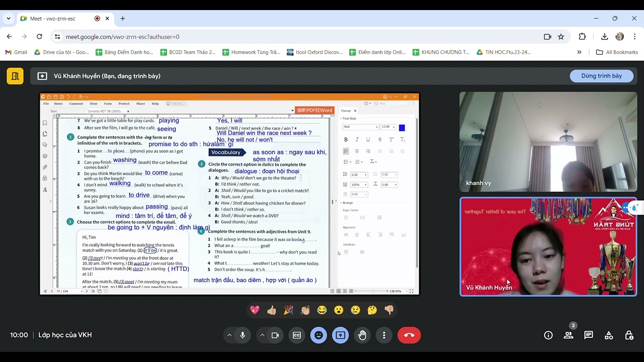Send the party popper reaction

(x=288, y=310)
